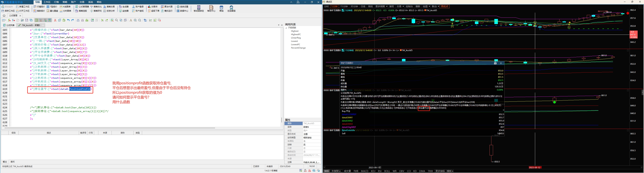Open the 帮助中心 help center

tap(211, 9)
